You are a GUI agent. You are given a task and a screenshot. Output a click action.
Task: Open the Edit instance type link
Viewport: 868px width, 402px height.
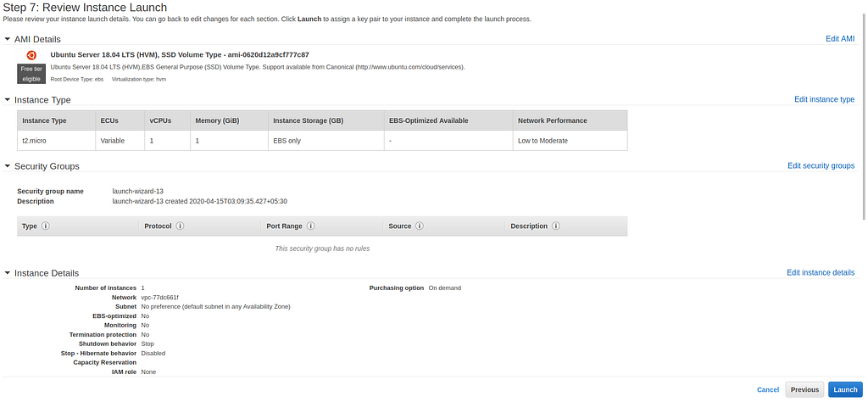click(824, 99)
